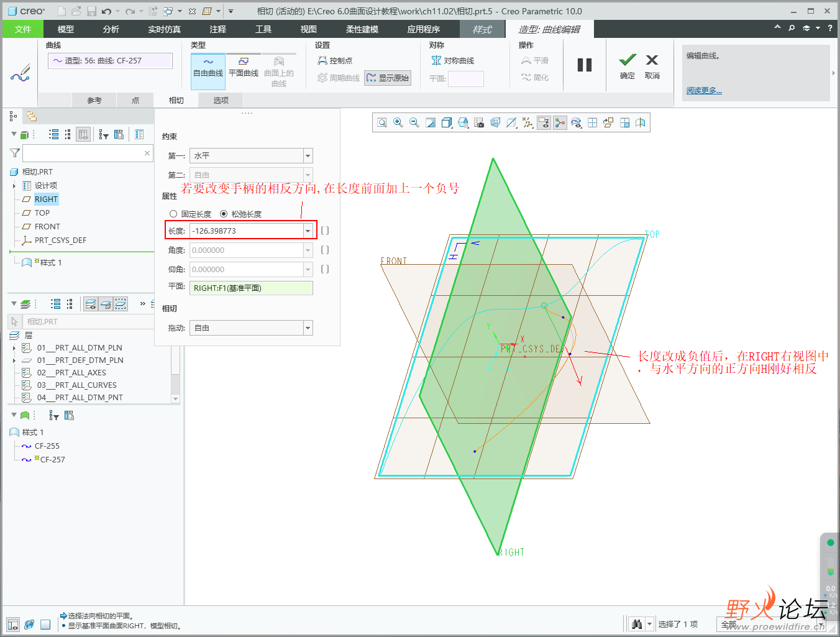840x637 pixels.
Task: Toggle the column display button in model tree
Action: coord(83,134)
